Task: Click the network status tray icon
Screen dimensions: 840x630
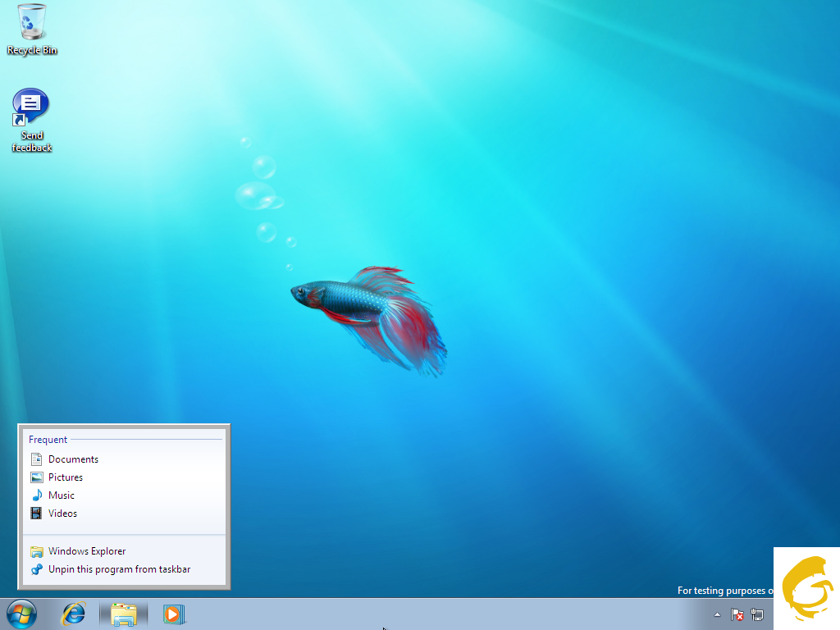Action: pyautogui.click(x=756, y=614)
